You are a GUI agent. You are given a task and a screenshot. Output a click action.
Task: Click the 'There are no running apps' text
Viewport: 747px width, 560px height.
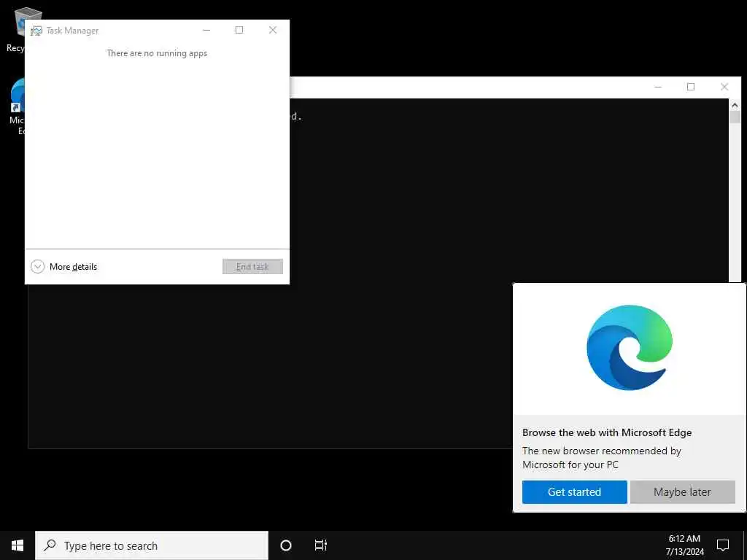tap(157, 53)
